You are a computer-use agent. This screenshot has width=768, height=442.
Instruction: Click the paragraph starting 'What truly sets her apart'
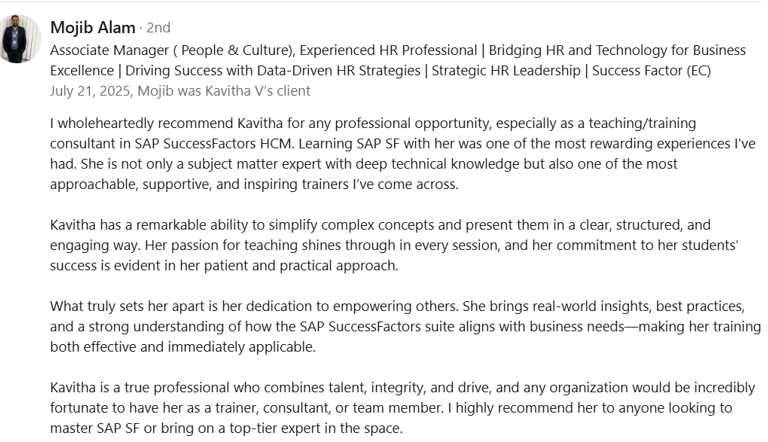406,326
